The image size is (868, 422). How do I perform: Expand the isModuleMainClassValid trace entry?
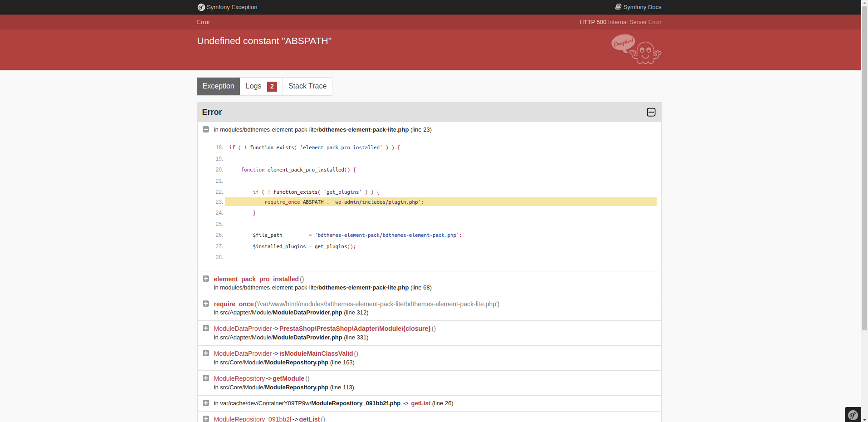click(206, 353)
